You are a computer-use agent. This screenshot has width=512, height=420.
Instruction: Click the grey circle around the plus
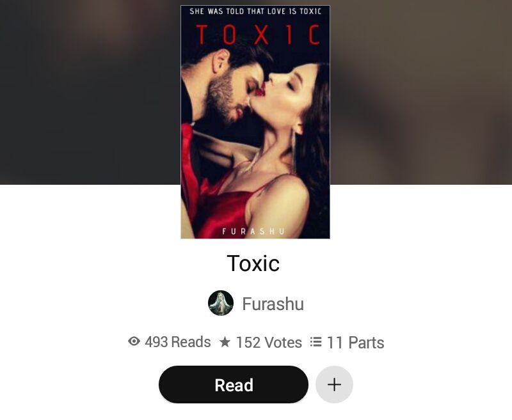[x=334, y=384]
